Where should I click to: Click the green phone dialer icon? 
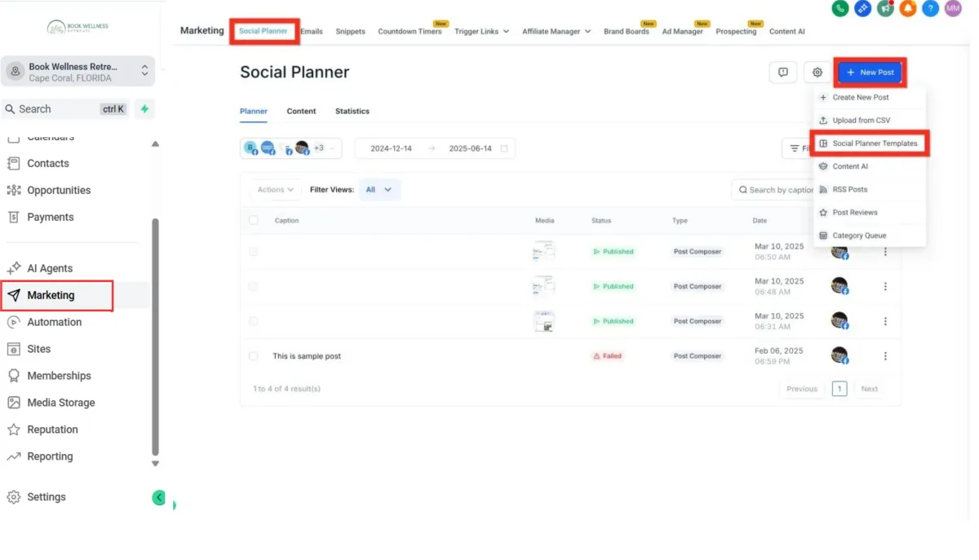point(840,8)
